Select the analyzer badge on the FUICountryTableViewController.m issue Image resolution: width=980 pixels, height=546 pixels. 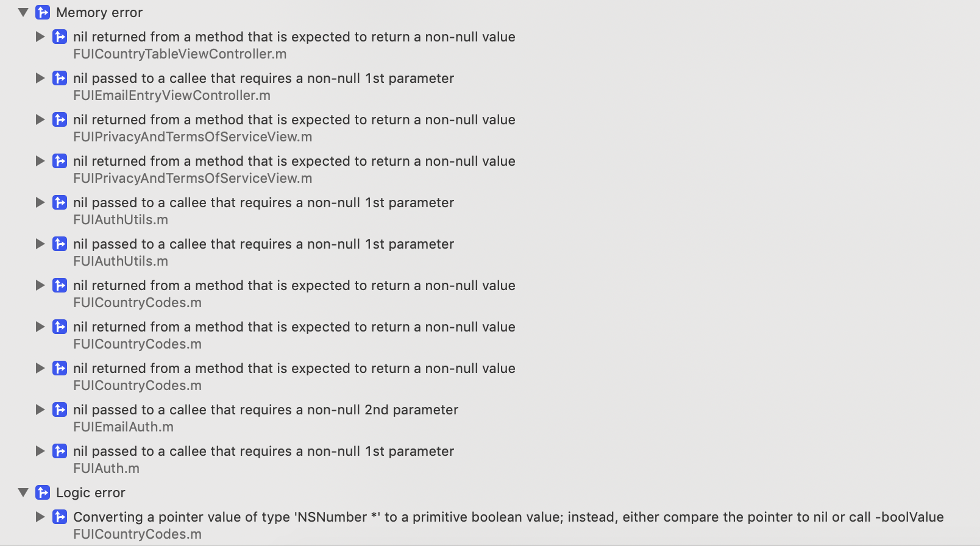click(59, 37)
